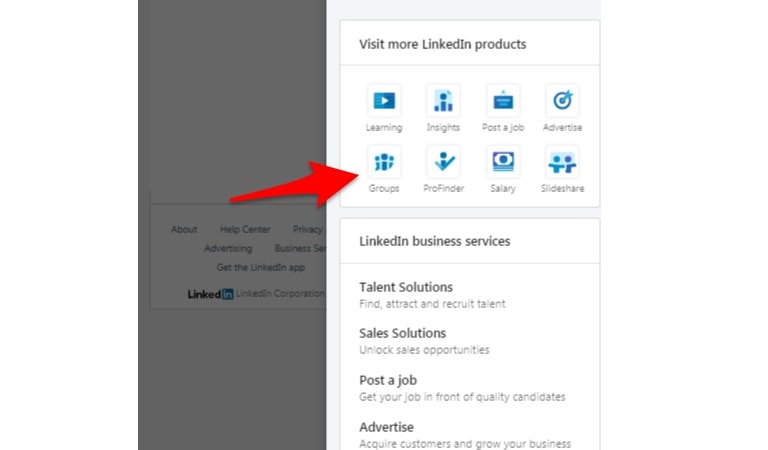Viewport: 768px width, 450px height.
Task: Open the Slideshare icon
Action: pos(562,162)
